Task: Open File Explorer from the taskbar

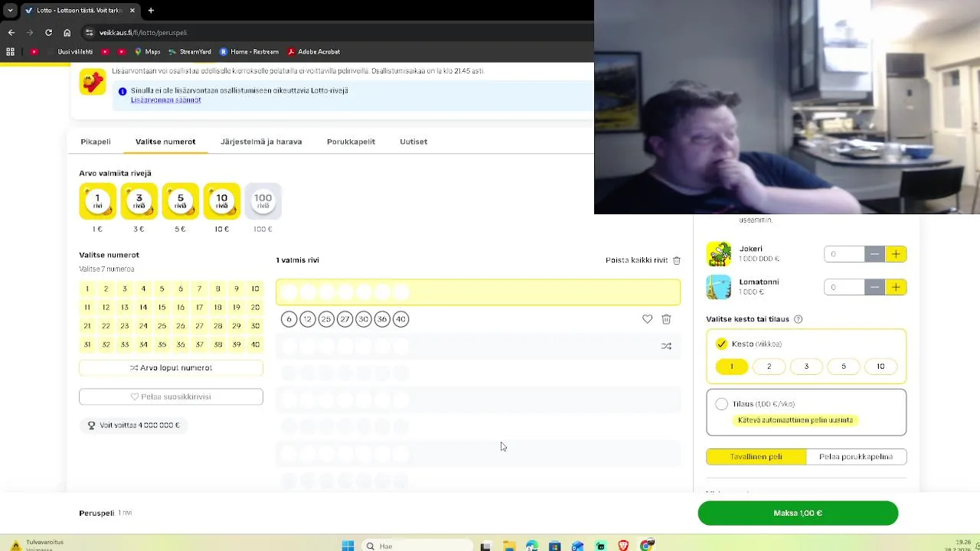Action: [x=508, y=546]
